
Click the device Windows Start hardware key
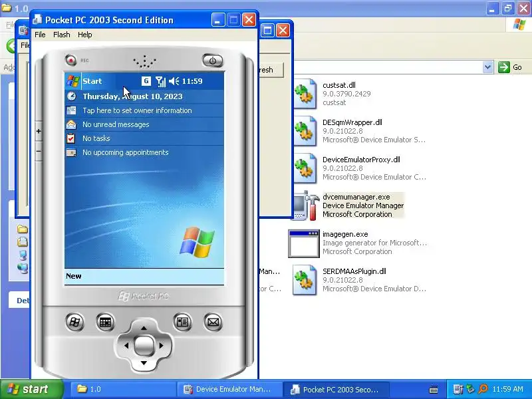tap(75, 322)
